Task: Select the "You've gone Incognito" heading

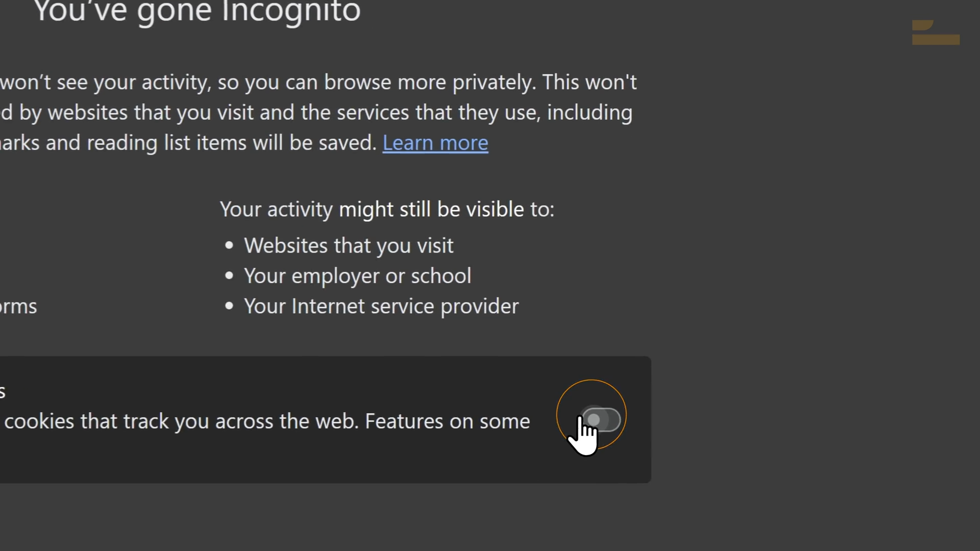Action: (x=197, y=11)
